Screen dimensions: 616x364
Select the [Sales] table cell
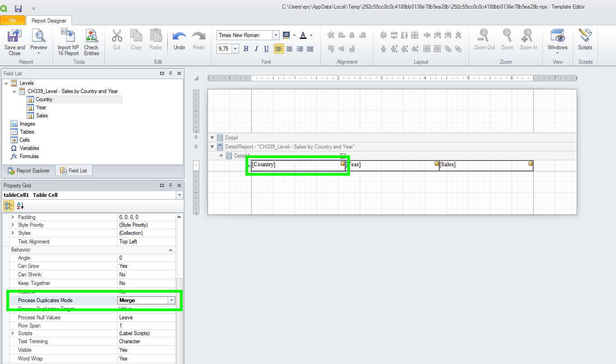(486, 165)
